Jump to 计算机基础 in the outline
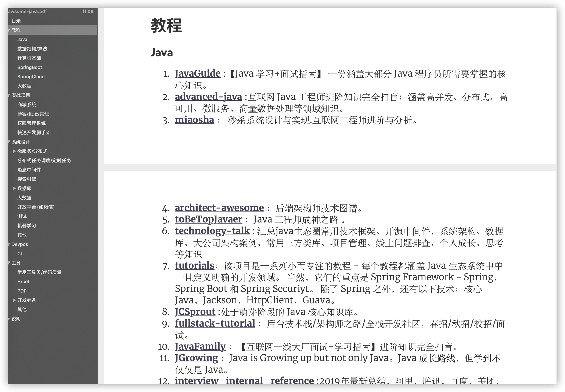The height and width of the screenshot is (392, 565). [29, 58]
